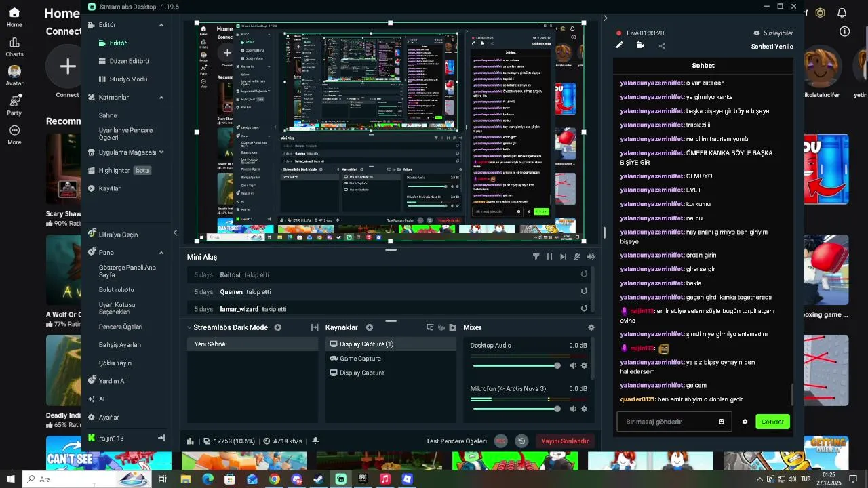
Task: Mute the Mikrofon Arctis Nova 3 channel
Action: (573, 409)
